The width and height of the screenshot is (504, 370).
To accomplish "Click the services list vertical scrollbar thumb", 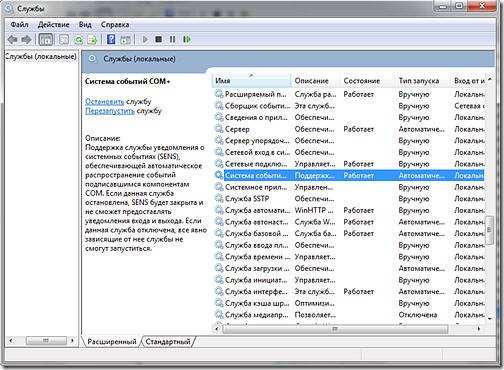I will (490, 230).
